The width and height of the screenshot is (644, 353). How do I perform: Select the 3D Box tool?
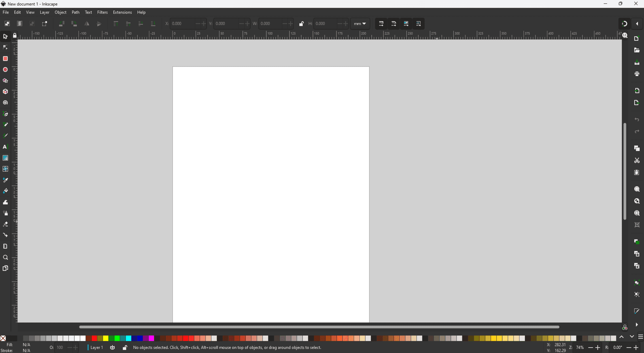pos(5,92)
